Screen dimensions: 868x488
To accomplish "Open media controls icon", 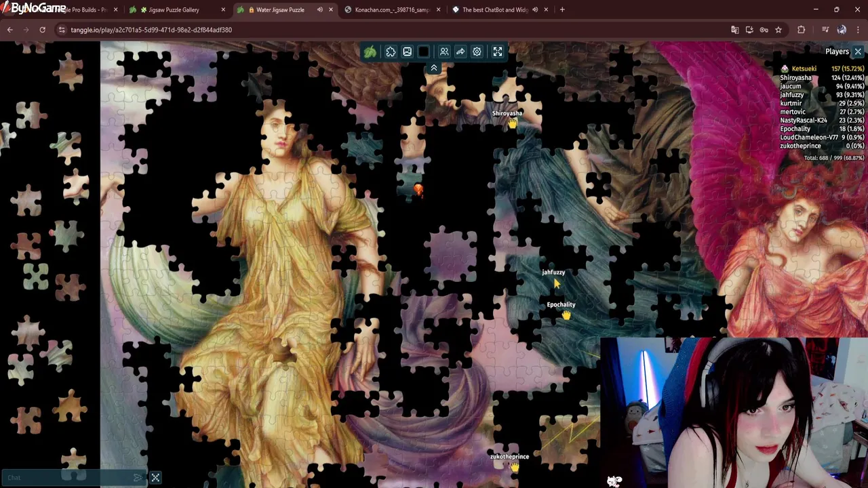I will pos(825,30).
